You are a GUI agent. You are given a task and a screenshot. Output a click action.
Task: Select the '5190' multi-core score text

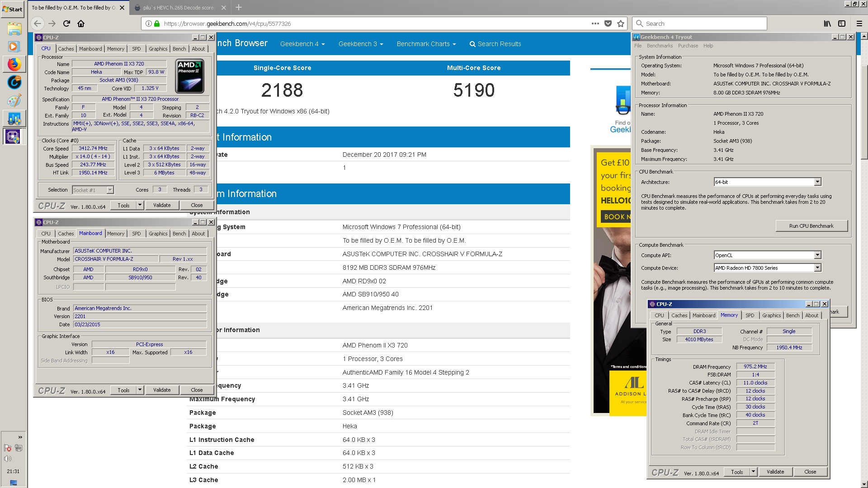pyautogui.click(x=474, y=90)
